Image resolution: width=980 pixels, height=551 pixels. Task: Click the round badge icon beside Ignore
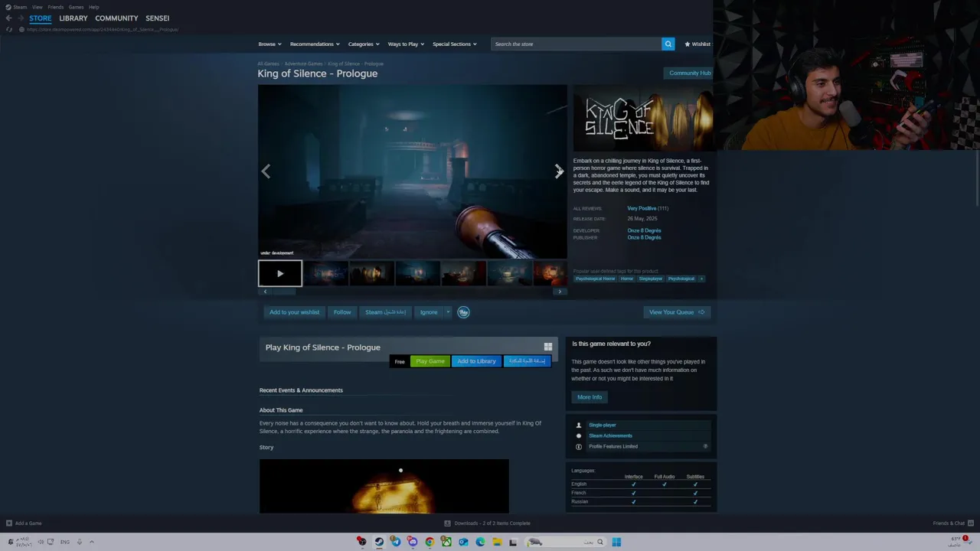coord(463,312)
